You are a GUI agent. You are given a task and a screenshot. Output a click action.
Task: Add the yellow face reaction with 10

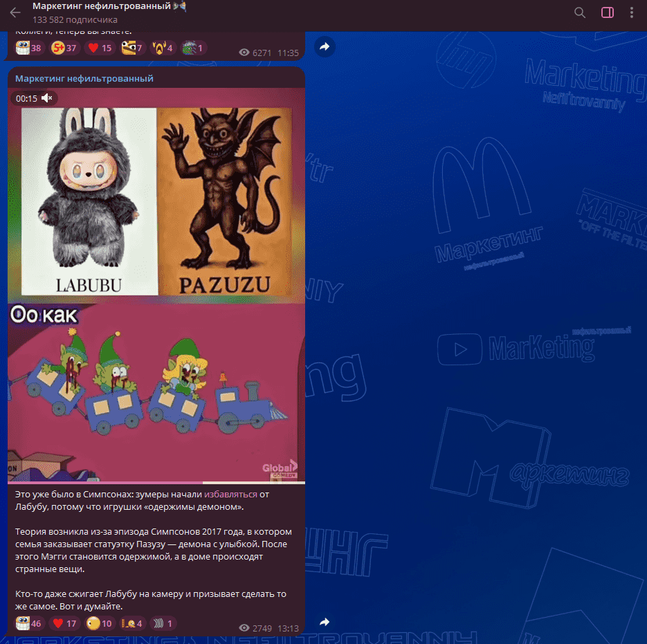click(100, 623)
